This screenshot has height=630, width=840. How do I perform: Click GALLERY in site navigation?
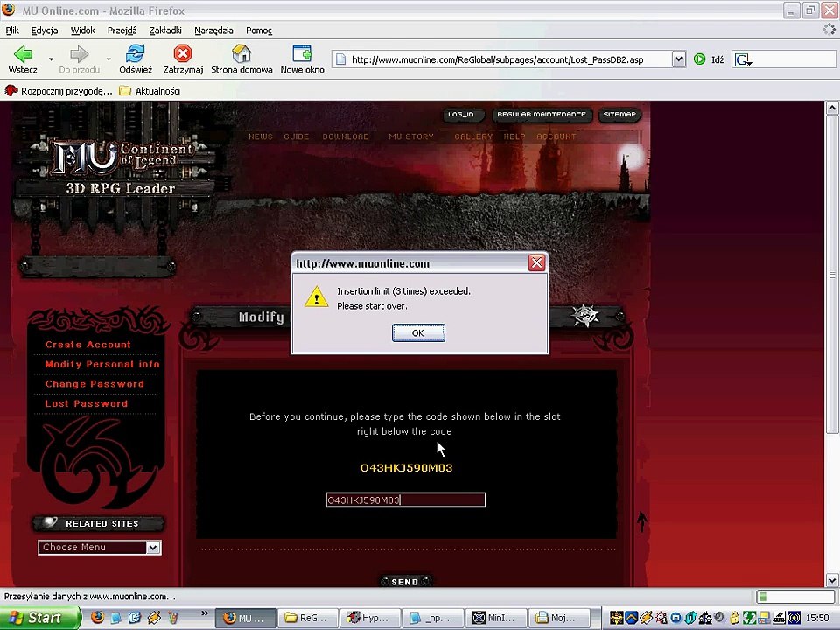(473, 136)
